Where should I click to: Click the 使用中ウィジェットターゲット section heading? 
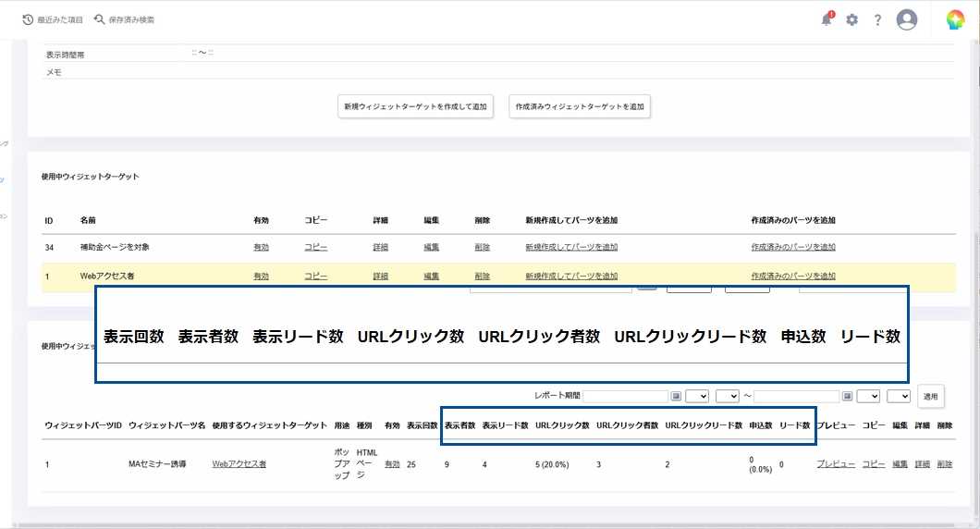click(90, 177)
